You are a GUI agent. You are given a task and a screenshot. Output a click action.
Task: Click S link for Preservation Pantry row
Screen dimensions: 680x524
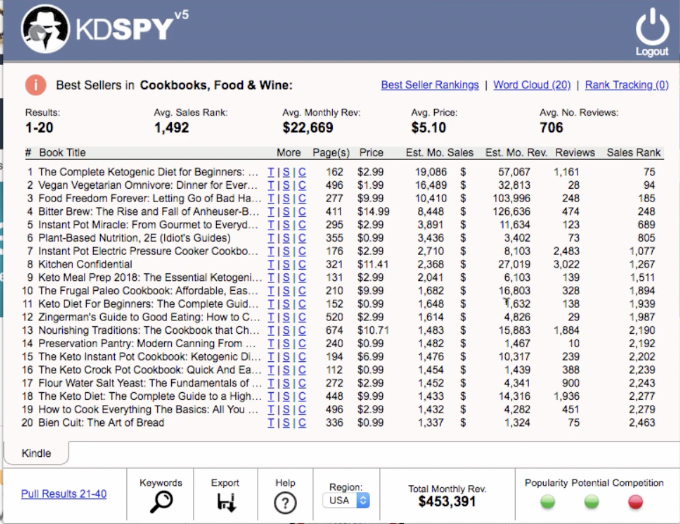(x=286, y=344)
